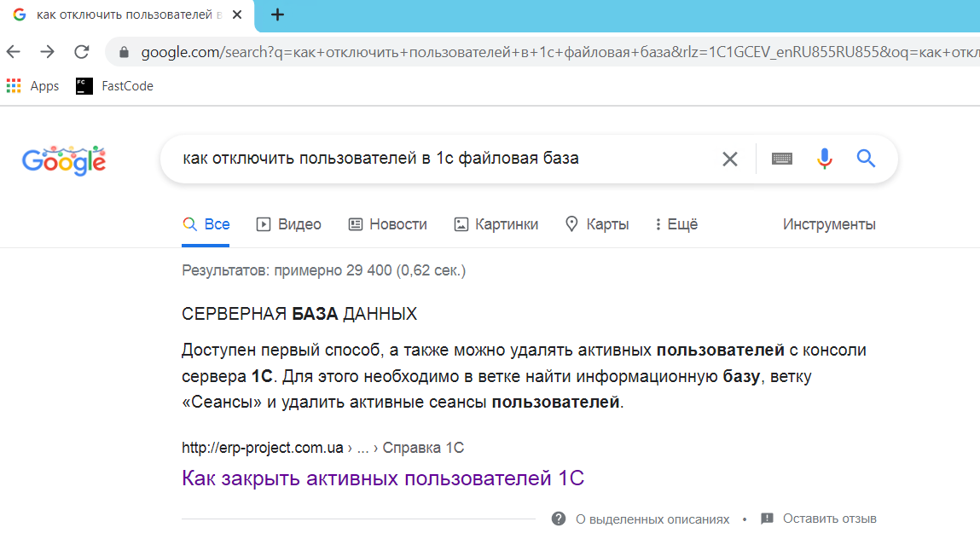
Task: Expand the Ещё more menu
Action: click(676, 224)
